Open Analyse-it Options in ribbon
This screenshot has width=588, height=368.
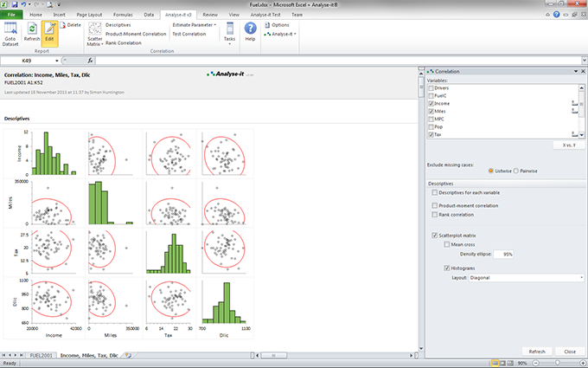pyautogui.click(x=277, y=25)
